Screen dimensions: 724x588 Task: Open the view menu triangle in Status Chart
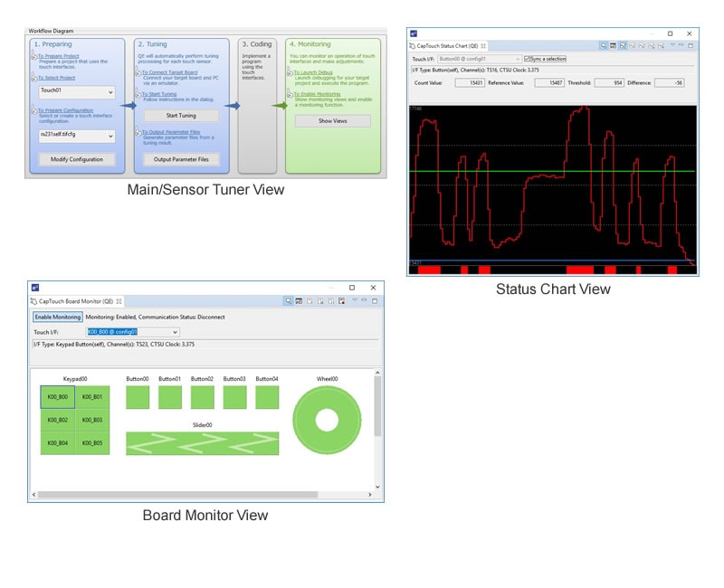click(x=672, y=45)
